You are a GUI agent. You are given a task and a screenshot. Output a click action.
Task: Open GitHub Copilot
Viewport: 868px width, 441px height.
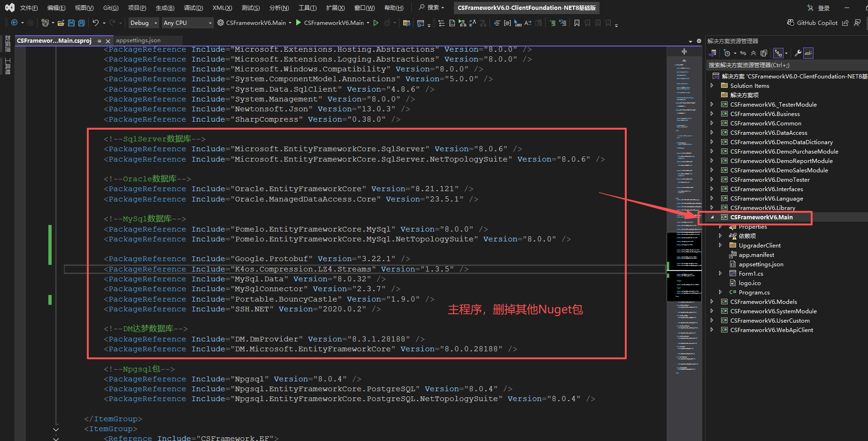[816, 23]
